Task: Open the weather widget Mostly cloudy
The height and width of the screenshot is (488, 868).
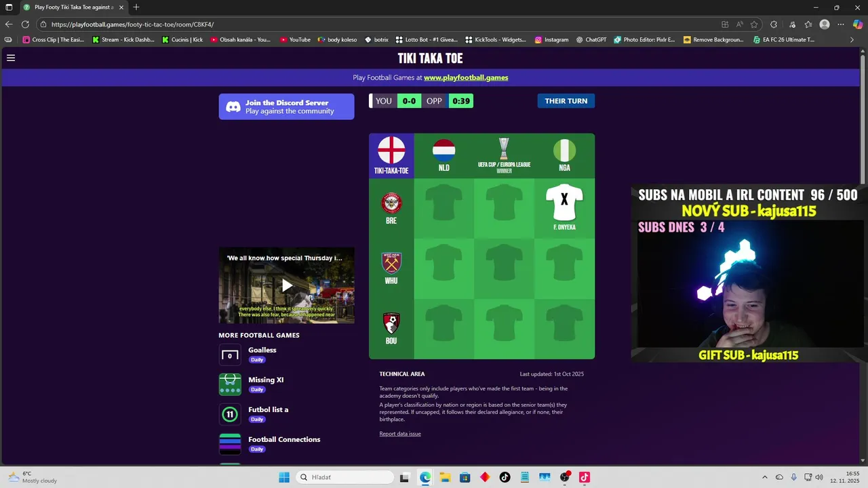Action: 33,477
